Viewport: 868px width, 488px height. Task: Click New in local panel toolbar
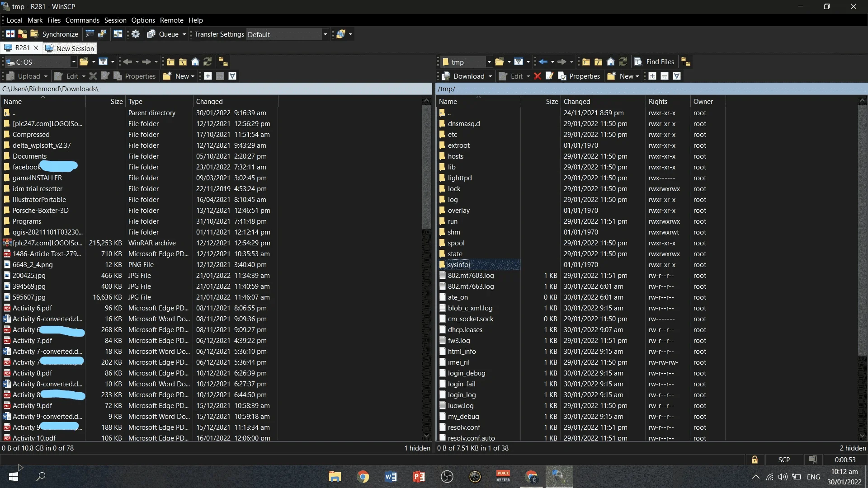pos(179,76)
